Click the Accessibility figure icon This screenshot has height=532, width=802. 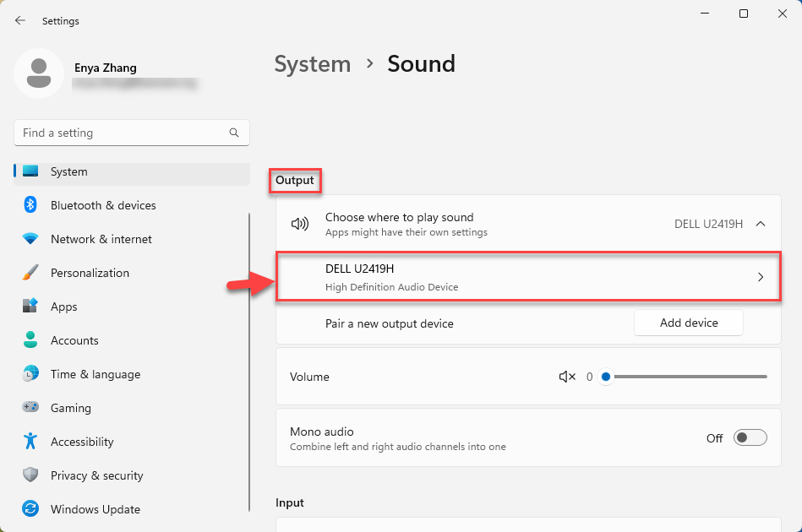[30, 442]
